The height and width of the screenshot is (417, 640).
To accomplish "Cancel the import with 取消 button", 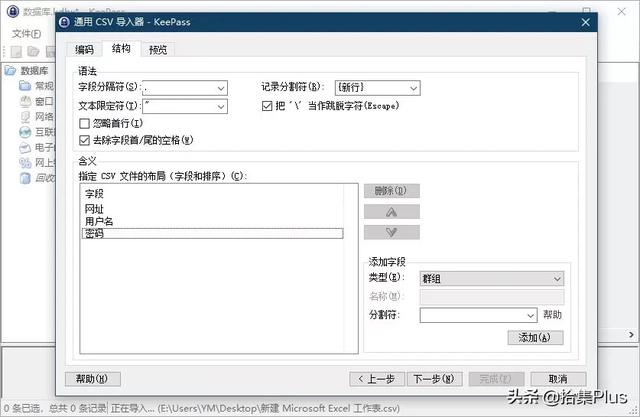I will pyautogui.click(x=558, y=379).
